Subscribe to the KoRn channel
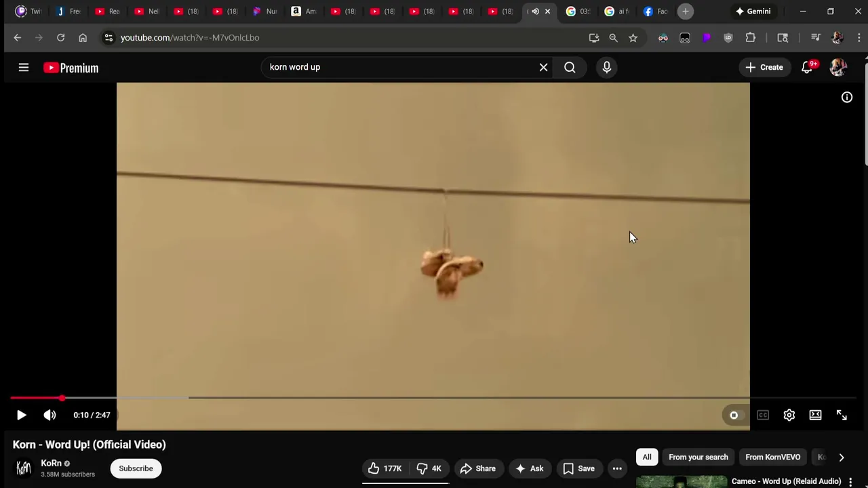 click(x=136, y=468)
